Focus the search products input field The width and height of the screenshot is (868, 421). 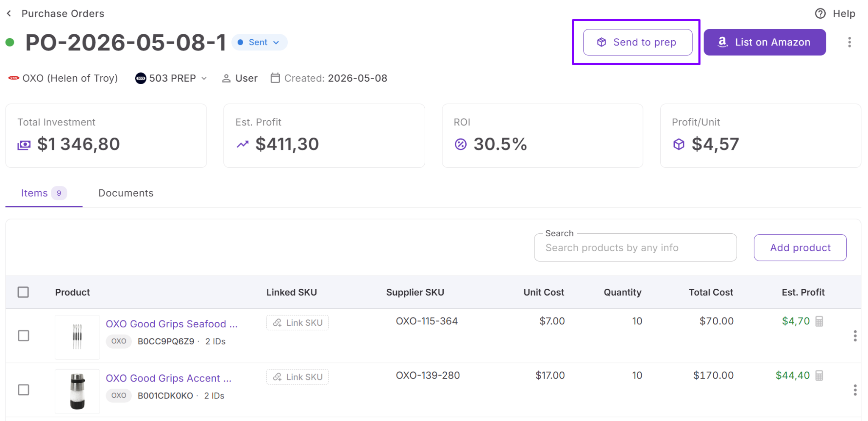pos(635,248)
